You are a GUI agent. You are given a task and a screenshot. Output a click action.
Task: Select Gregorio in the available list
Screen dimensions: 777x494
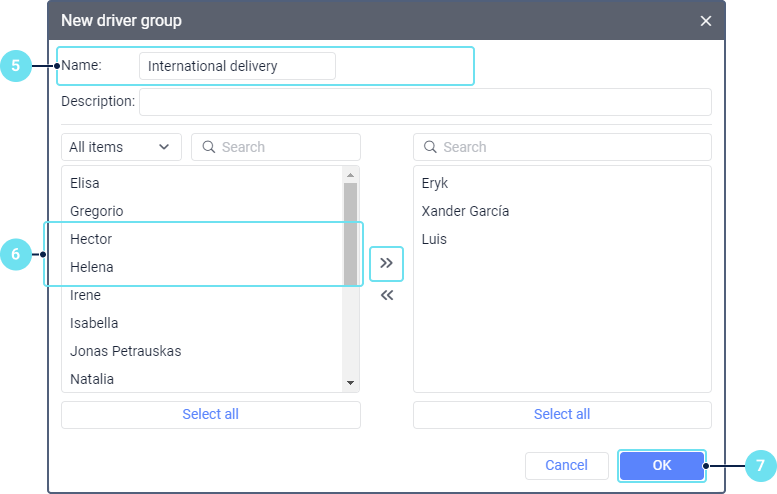pos(97,211)
